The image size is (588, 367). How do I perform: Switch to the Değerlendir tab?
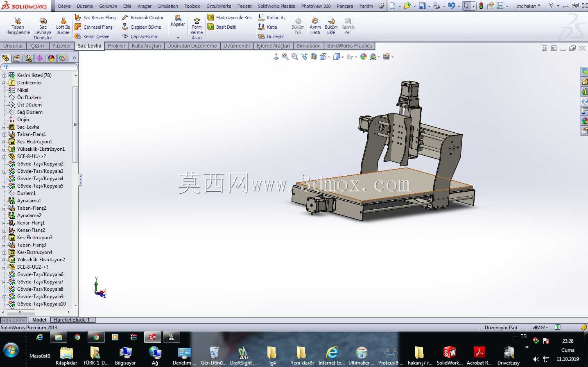(x=237, y=46)
